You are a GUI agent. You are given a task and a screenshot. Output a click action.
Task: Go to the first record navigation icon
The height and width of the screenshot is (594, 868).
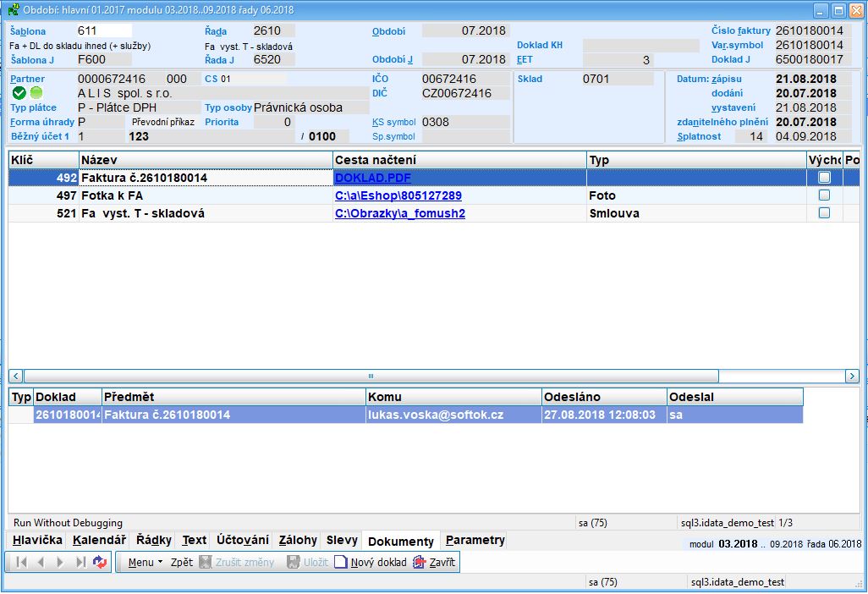22,562
